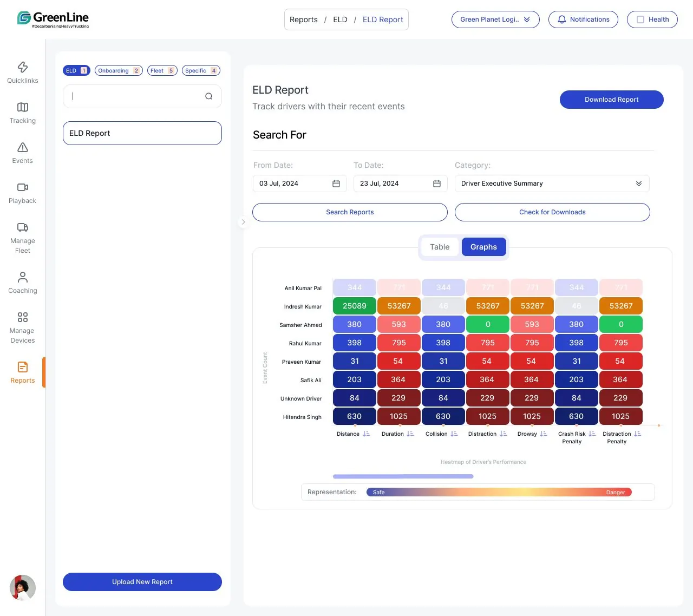Image resolution: width=693 pixels, height=616 pixels.
Task: Click the To Date field 23 Jul, 2024
Action: pyautogui.click(x=400, y=184)
